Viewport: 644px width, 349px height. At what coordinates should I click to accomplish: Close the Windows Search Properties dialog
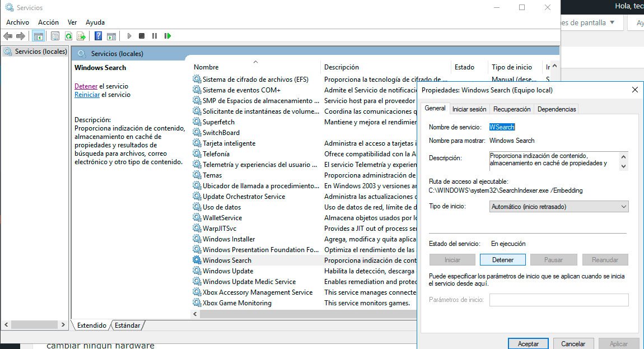(634, 90)
